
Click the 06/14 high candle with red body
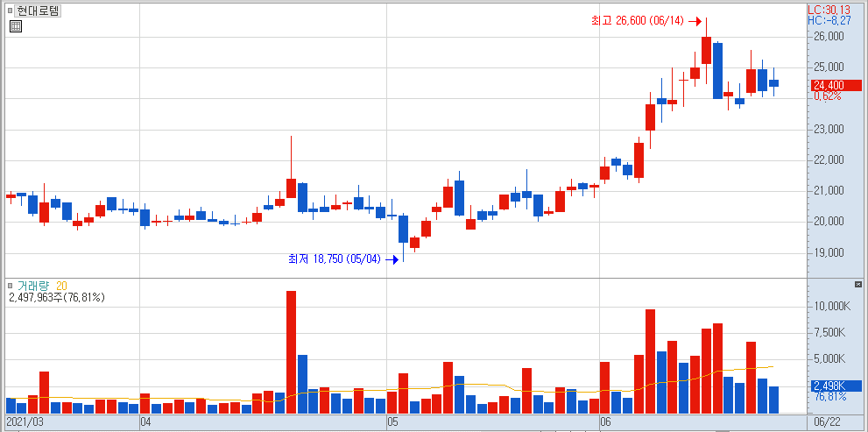tap(706, 51)
